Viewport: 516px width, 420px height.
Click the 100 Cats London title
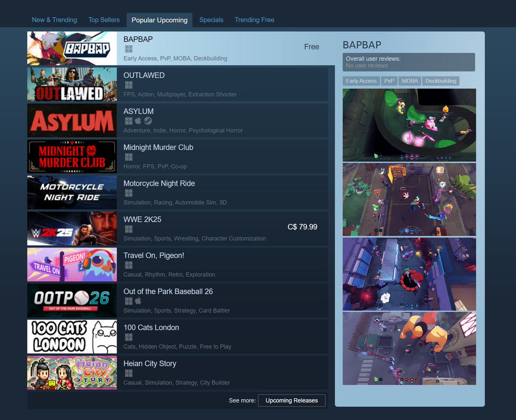tap(151, 328)
